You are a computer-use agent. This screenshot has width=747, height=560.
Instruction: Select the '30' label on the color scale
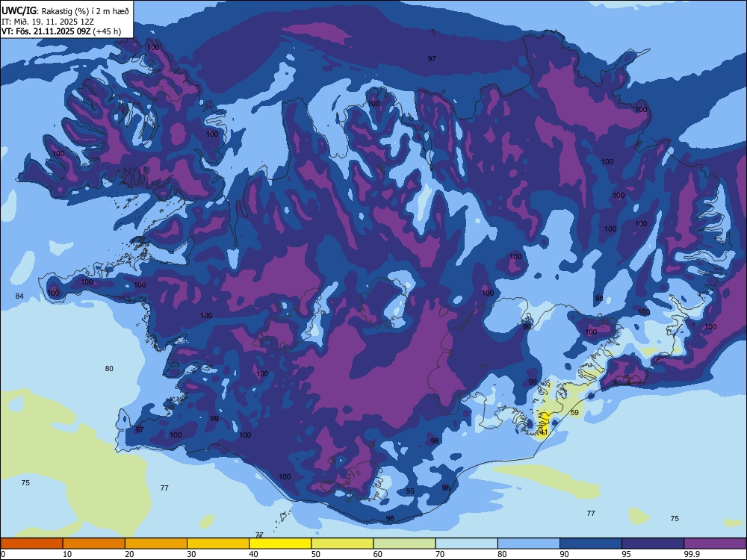[x=191, y=554]
